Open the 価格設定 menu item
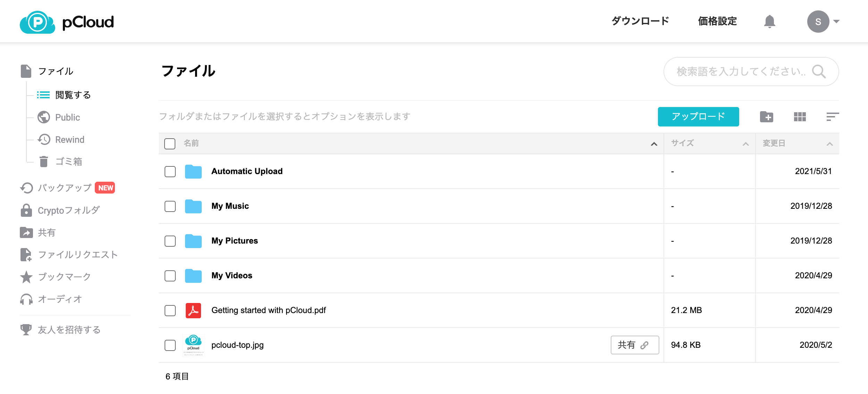This screenshot has height=394, width=868. tap(717, 21)
